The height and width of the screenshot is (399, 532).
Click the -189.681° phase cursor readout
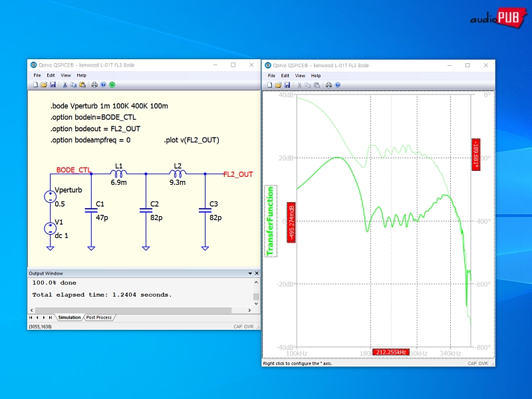[475, 155]
